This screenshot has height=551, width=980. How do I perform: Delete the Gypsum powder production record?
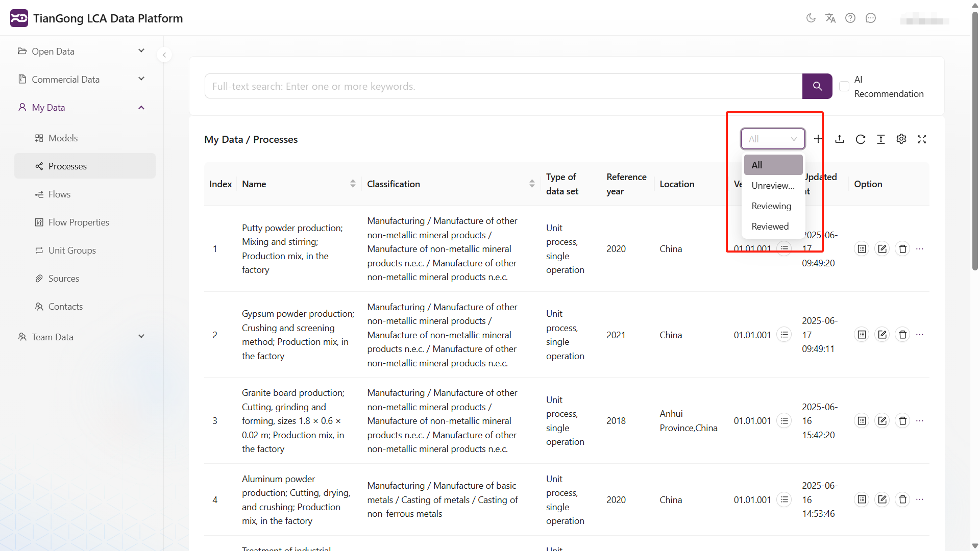coord(903,335)
